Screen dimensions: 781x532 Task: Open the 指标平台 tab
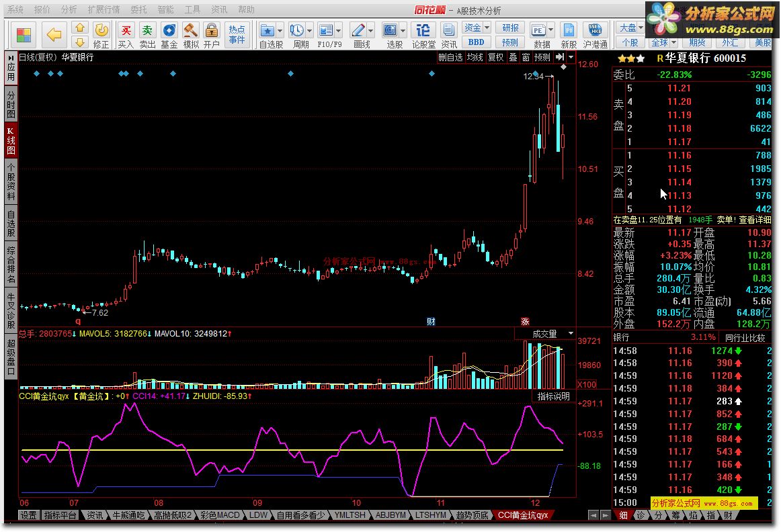[x=60, y=515]
